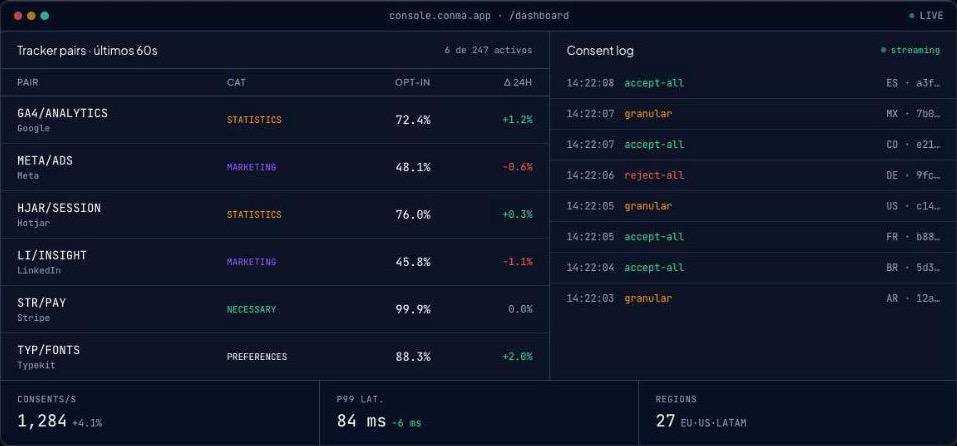Click the EU·US·LATAM regions label
Image resolution: width=957 pixels, height=446 pixels.
(711, 423)
